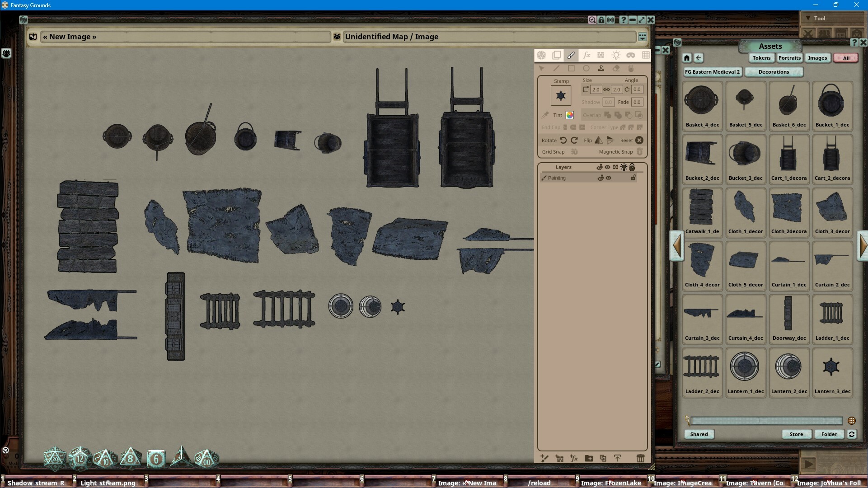Image resolution: width=868 pixels, height=488 pixels.
Task: Switch to the Tokens assets tab
Action: click(x=761, y=58)
